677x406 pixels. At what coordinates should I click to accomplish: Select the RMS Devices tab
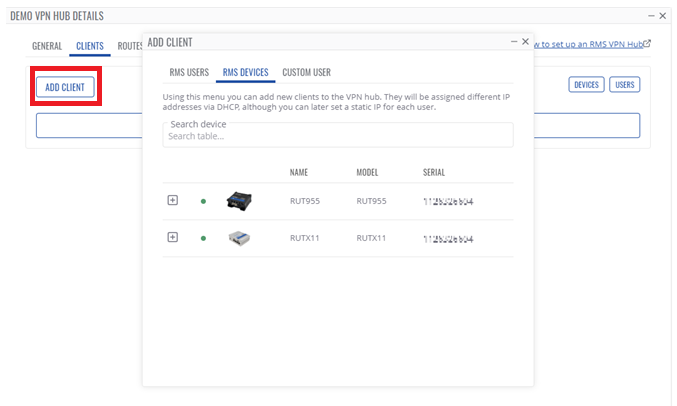[245, 72]
